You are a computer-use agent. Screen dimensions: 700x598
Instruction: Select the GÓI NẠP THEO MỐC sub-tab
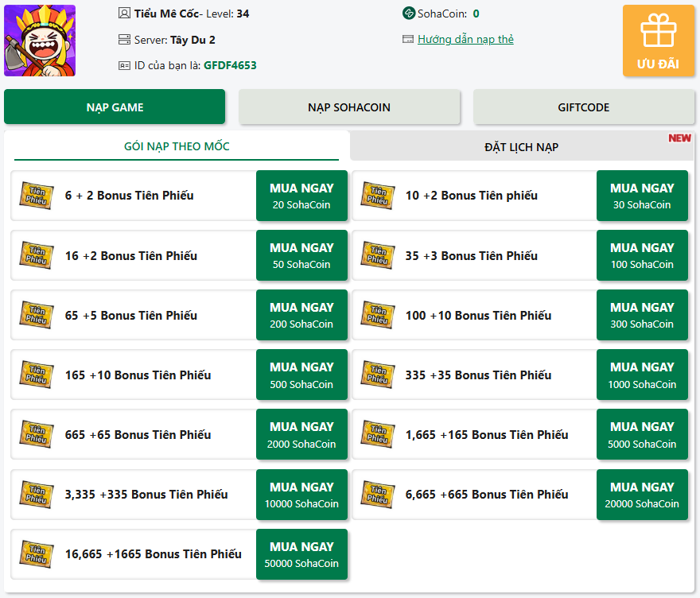[x=177, y=146]
